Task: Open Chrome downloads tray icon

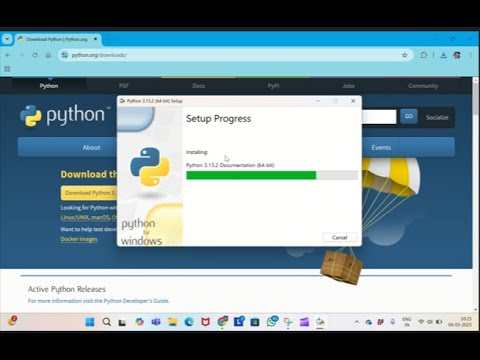Action: 443,55
